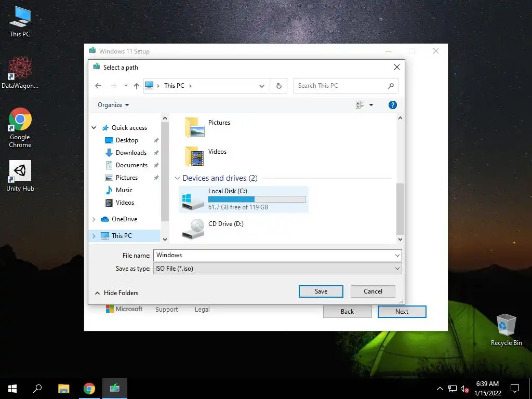Click the taskbar clock

click(x=487, y=389)
